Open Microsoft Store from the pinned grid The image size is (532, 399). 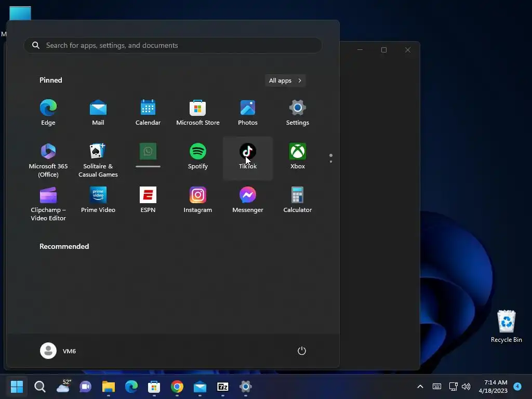point(198,113)
